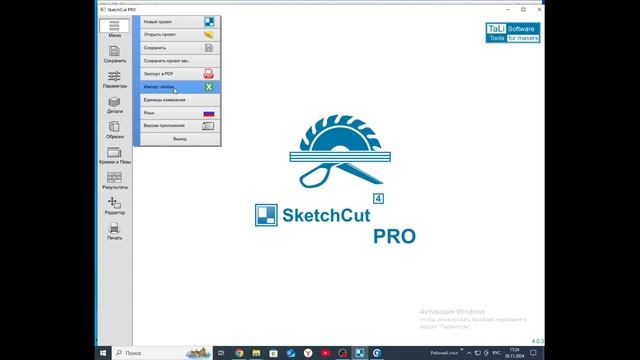Click the SketchCut taskbar icon
Image resolution: width=640 pixels, height=360 pixels.
[360, 353]
